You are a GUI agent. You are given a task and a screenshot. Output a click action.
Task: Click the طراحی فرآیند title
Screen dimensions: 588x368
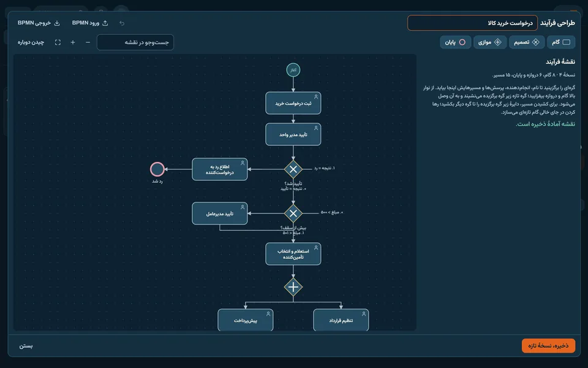(x=557, y=23)
